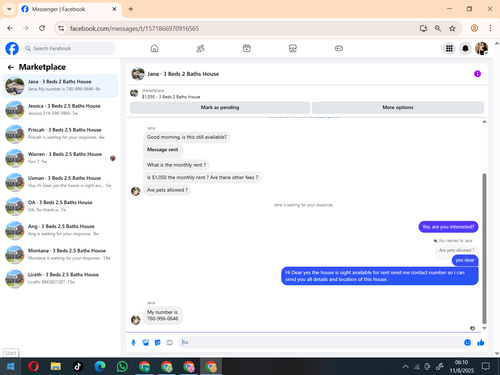Open conversation information purple icon

477,74
